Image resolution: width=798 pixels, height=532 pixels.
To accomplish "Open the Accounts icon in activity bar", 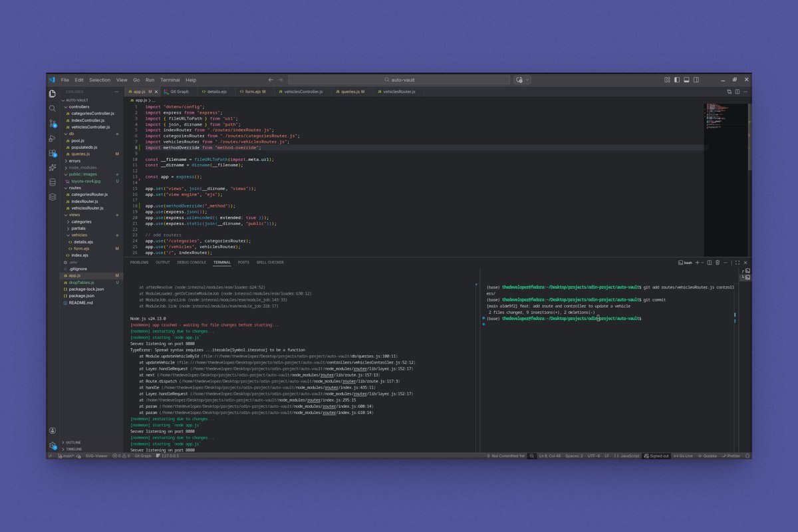I will [53, 430].
